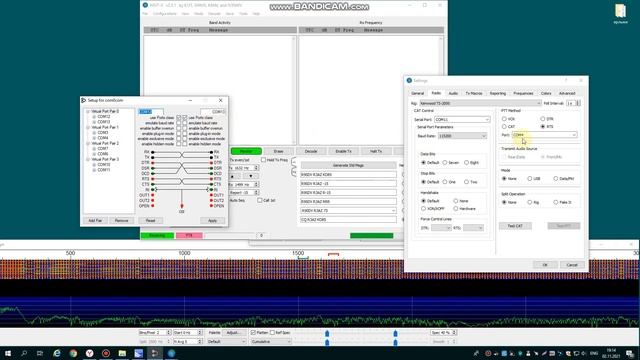The image size is (640, 360).
Task: Click the left OUT1 pin in com0com
Action: pos(153,195)
